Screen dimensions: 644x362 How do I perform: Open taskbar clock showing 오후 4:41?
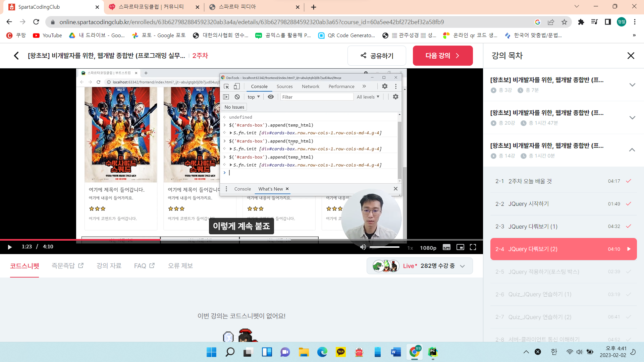(613, 352)
